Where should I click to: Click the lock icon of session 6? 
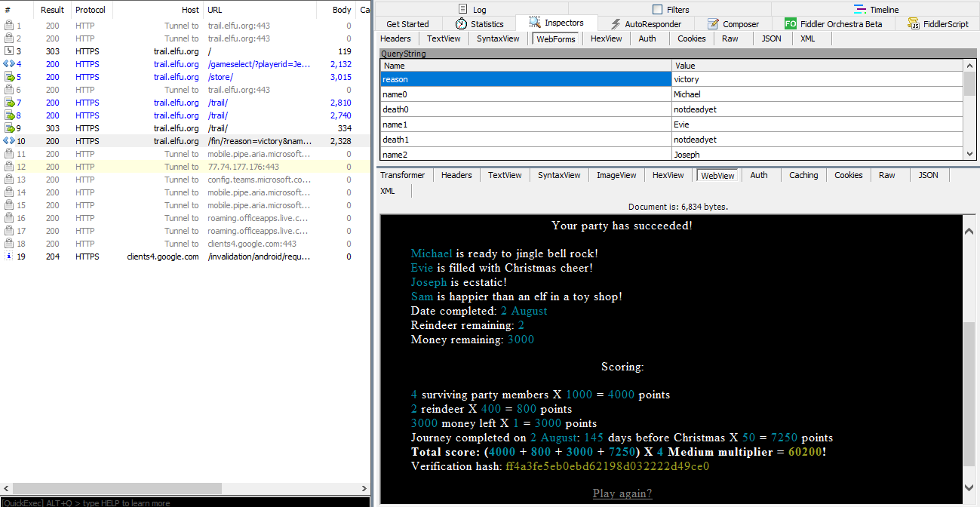point(9,90)
